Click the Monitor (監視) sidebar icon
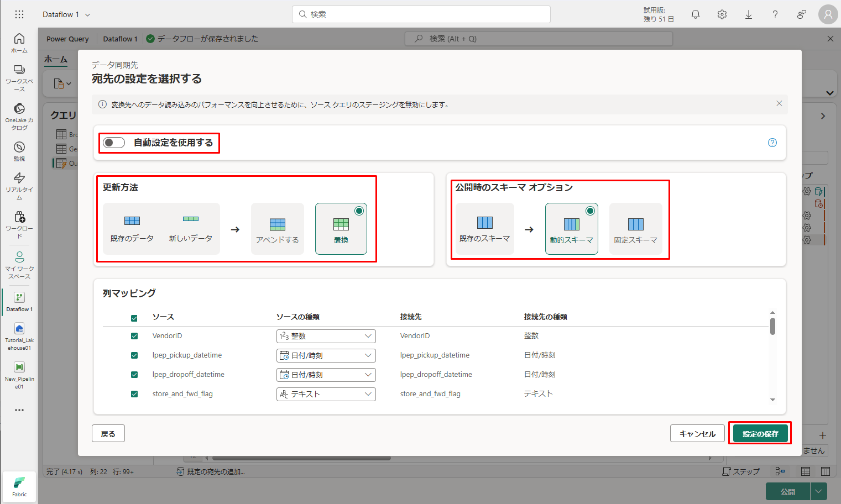This screenshot has height=504, width=841. pos(19,150)
